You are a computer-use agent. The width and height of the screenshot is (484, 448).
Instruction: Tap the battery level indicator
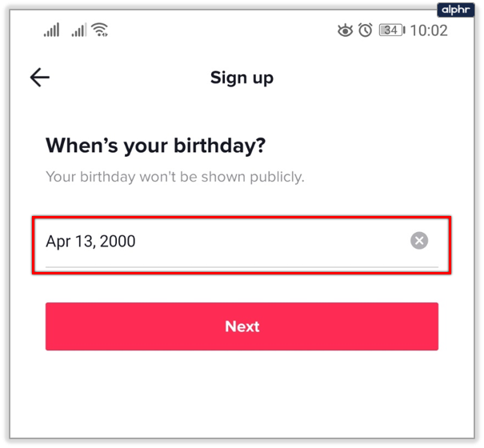click(x=391, y=30)
